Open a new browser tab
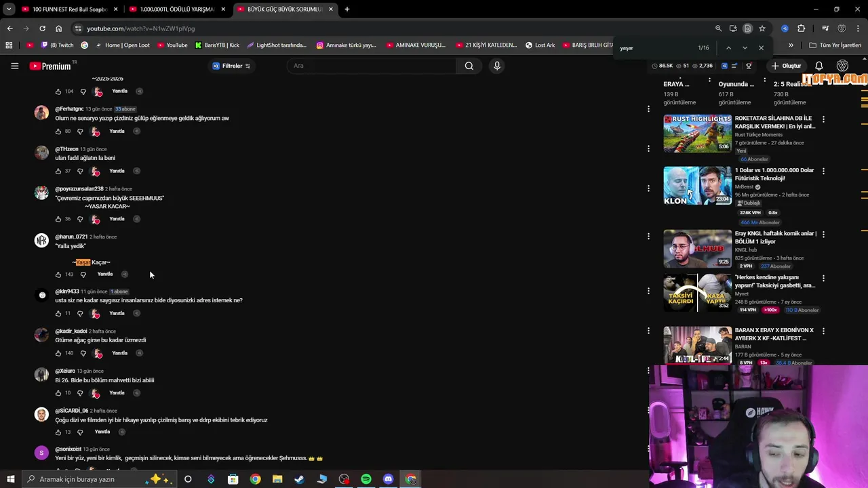 click(347, 9)
